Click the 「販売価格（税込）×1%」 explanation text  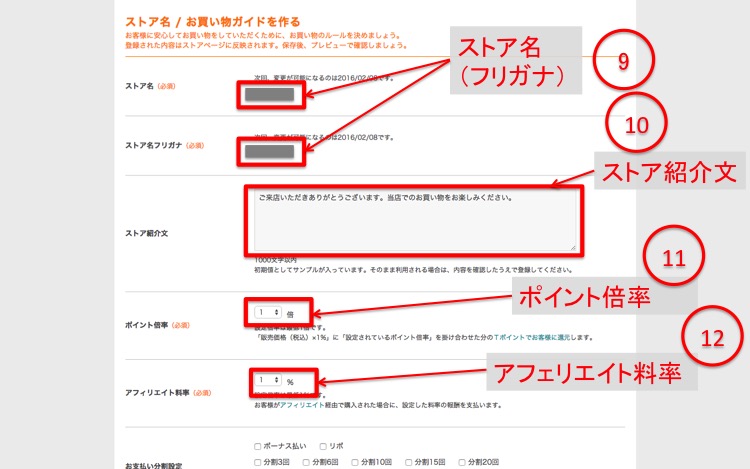[423, 338]
